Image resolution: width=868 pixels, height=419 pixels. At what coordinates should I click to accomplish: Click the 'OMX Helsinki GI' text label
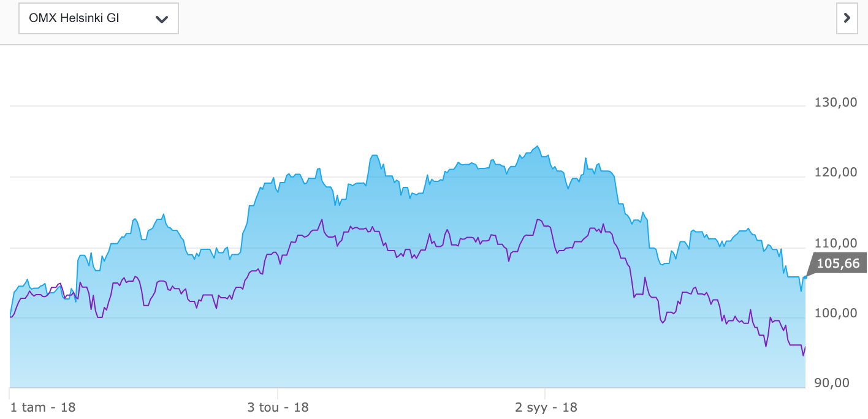74,18
